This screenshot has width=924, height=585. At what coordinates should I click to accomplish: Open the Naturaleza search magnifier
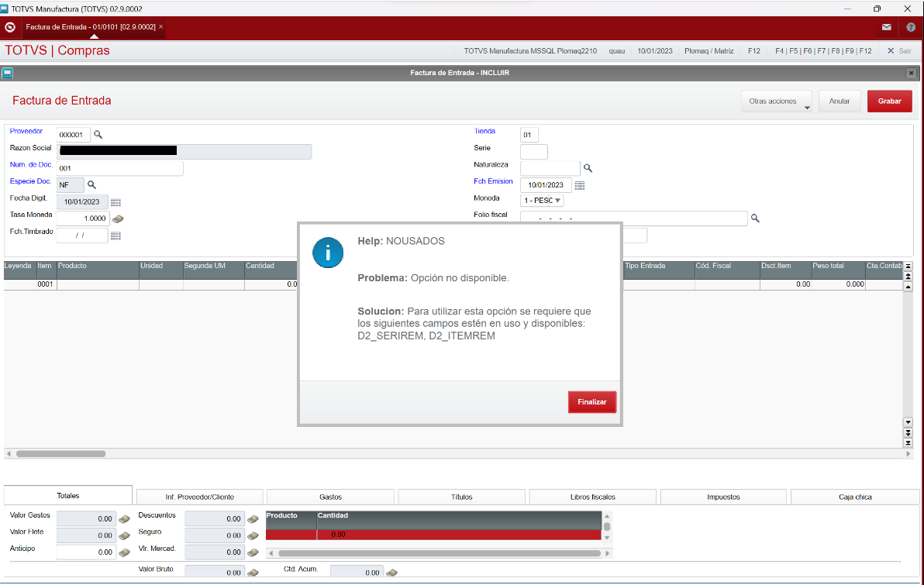[588, 168]
